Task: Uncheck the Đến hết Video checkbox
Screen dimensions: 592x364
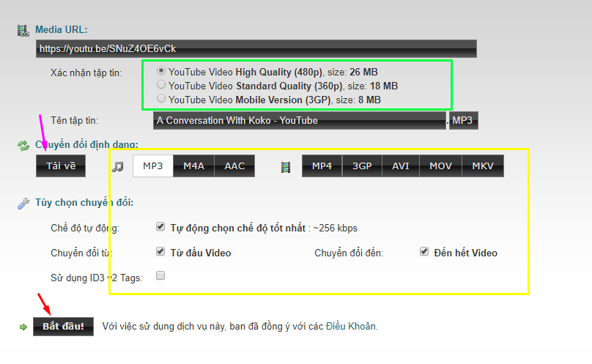Action: (423, 252)
